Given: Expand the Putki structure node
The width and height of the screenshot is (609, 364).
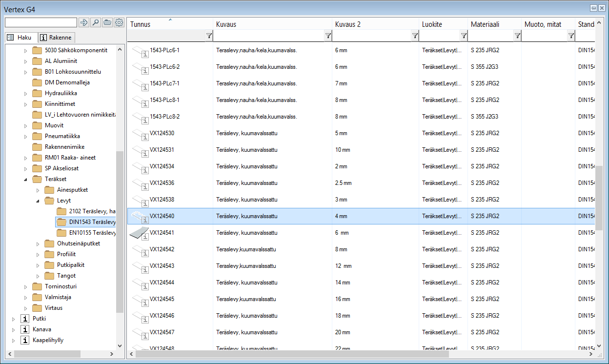Looking at the screenshot, I should click(x=14, y=319).
